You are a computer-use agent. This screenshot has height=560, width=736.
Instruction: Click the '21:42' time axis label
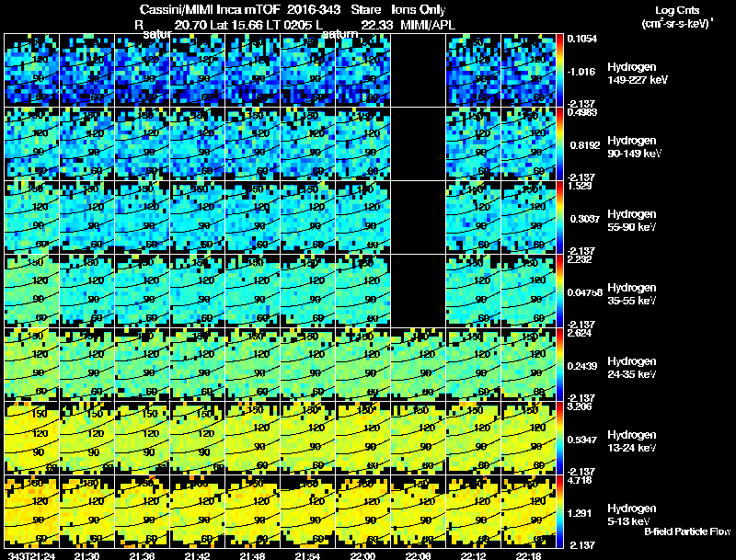[197, 556]
